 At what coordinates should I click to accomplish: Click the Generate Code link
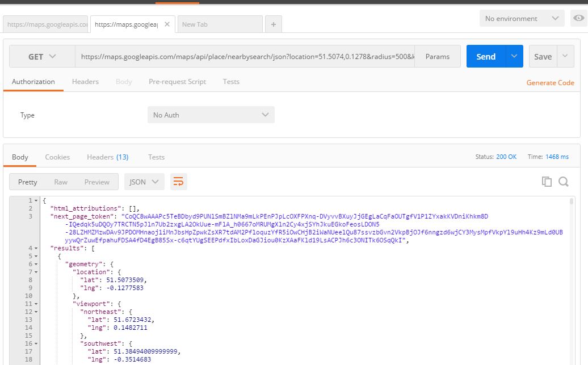click(x=550, y=82)
